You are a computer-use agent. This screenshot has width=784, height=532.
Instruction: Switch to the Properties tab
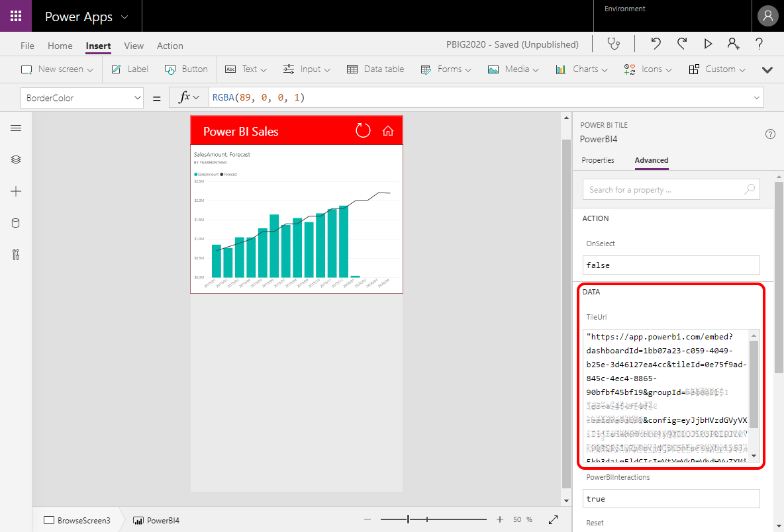[598, 160]
